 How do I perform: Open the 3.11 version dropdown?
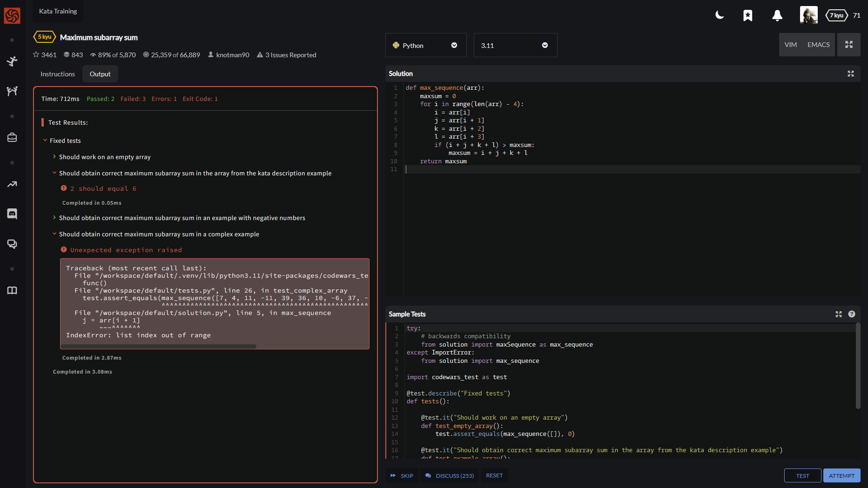coord(515,45)
